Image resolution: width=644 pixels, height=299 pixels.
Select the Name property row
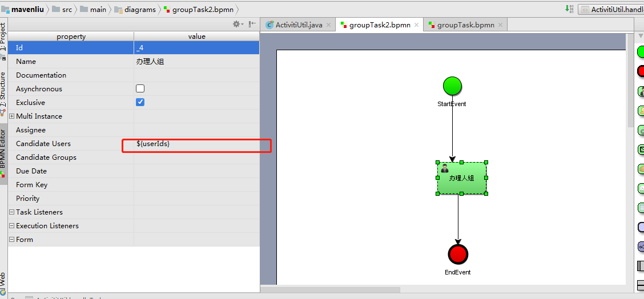[x=134, y=61]
